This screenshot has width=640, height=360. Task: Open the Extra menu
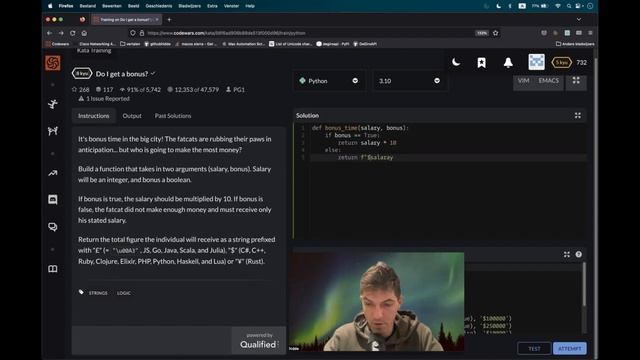coord(212,6)
